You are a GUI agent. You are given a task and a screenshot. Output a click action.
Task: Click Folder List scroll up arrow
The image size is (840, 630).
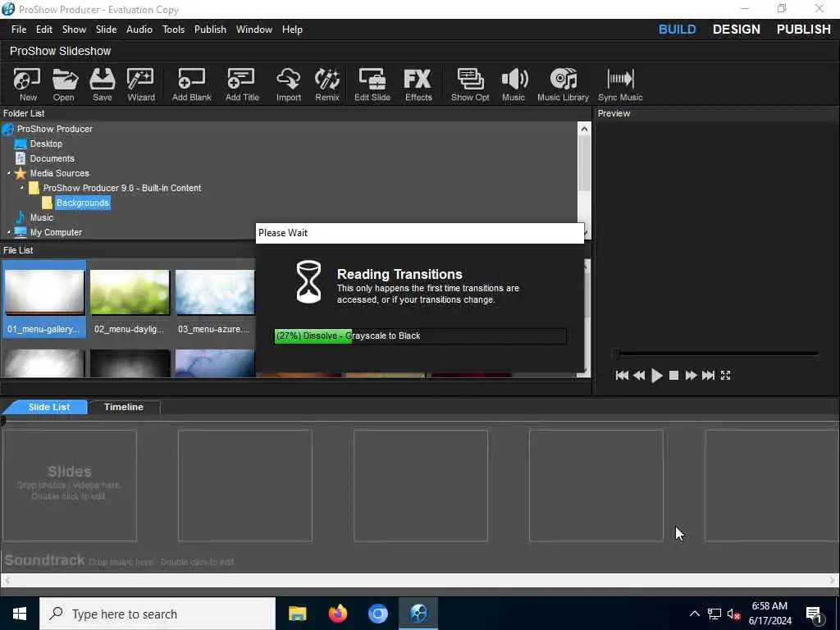point(584,129)
